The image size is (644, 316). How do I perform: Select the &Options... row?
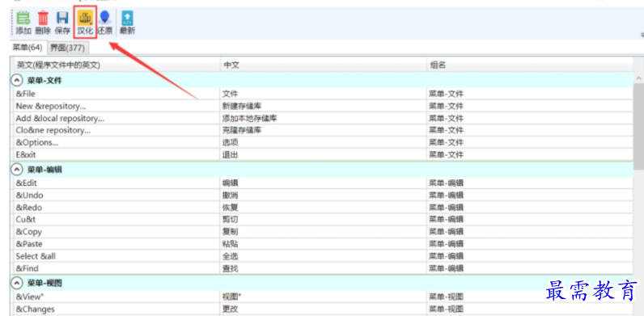pyautogui.click(x=323, y=142)
